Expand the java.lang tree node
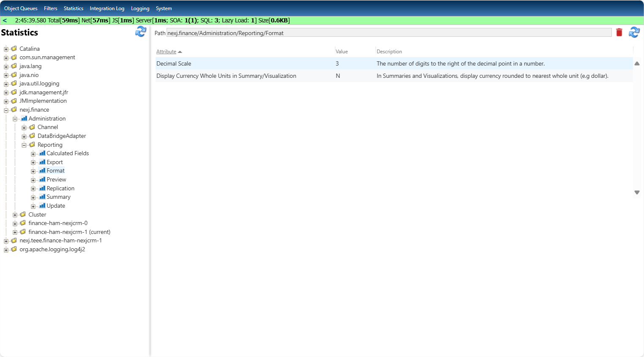 click(x=6, y=66)
